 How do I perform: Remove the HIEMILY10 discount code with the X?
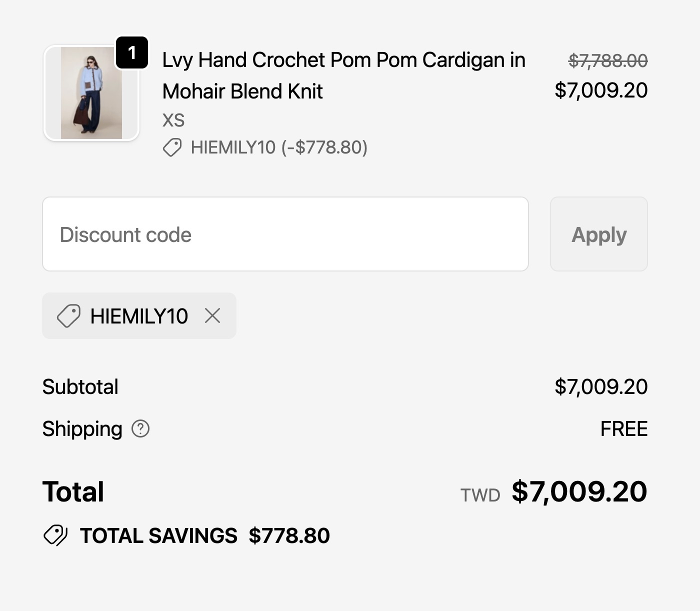(x=212, y=316)
